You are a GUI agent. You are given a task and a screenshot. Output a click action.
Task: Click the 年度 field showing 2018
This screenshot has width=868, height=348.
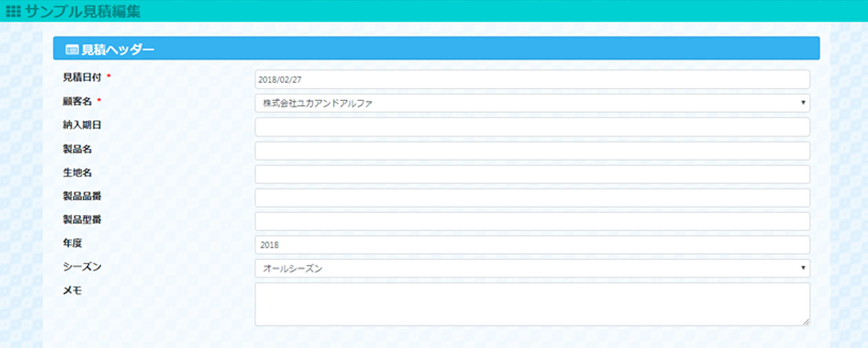532,245
